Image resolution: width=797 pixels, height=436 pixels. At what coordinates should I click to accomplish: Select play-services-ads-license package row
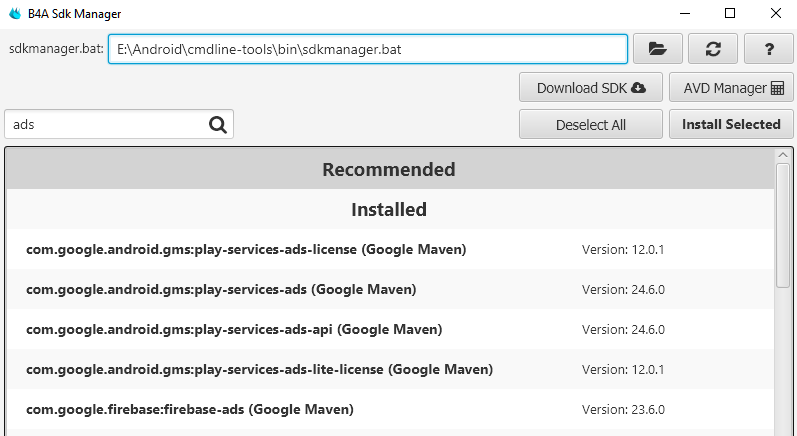click(x=390, y=249)
